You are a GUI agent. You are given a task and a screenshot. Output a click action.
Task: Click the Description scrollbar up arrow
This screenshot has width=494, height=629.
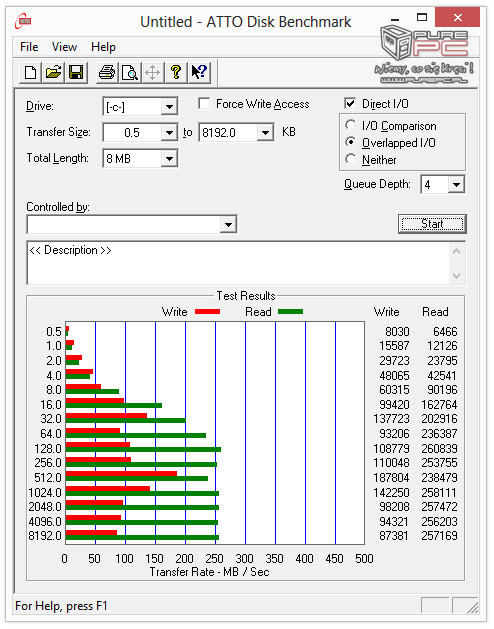point(456,252)
